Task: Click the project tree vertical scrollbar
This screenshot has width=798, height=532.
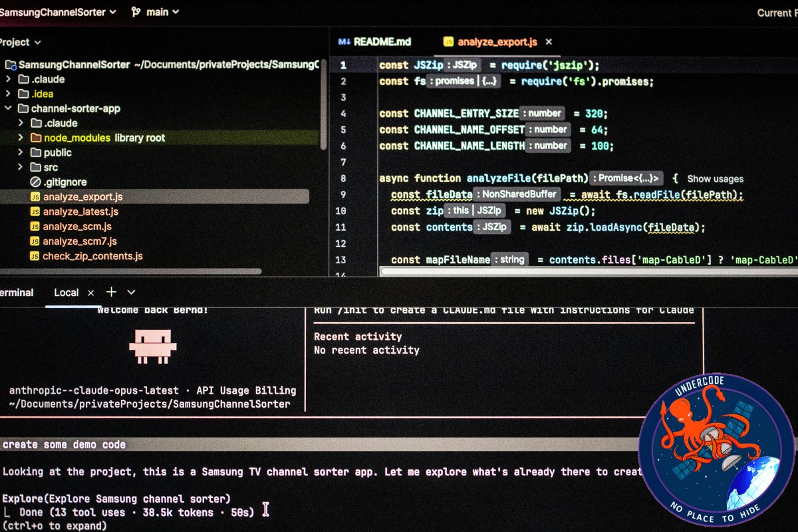Action: [324, 103]
